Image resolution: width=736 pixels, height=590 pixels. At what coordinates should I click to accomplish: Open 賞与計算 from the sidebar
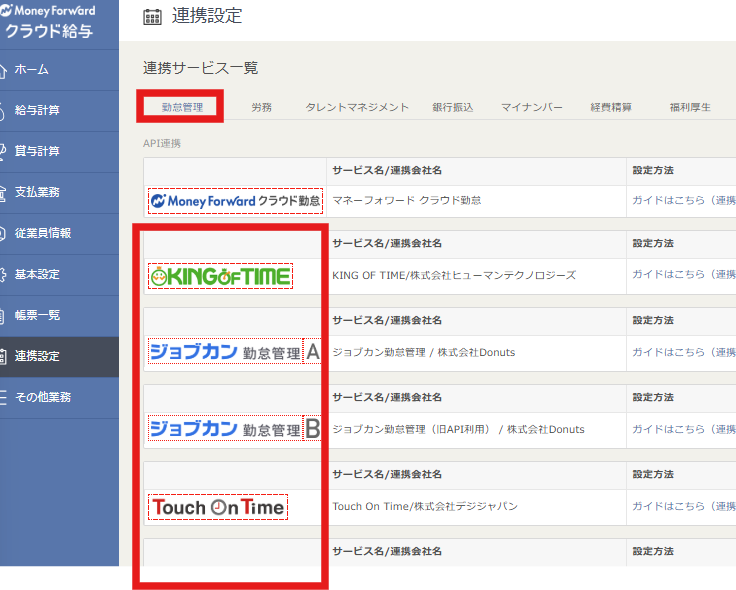37,152
